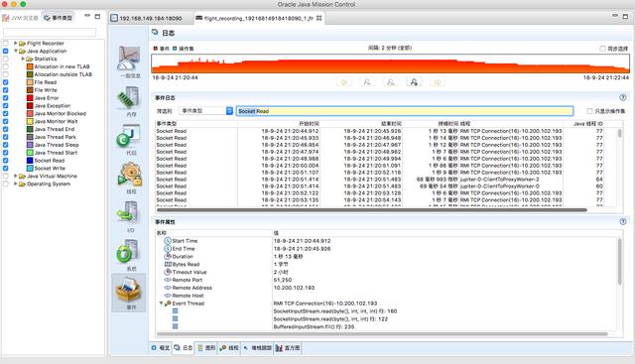Maximize the editor area using top-right icon
This screenshot has height=364, width=635.
point(625,17)
